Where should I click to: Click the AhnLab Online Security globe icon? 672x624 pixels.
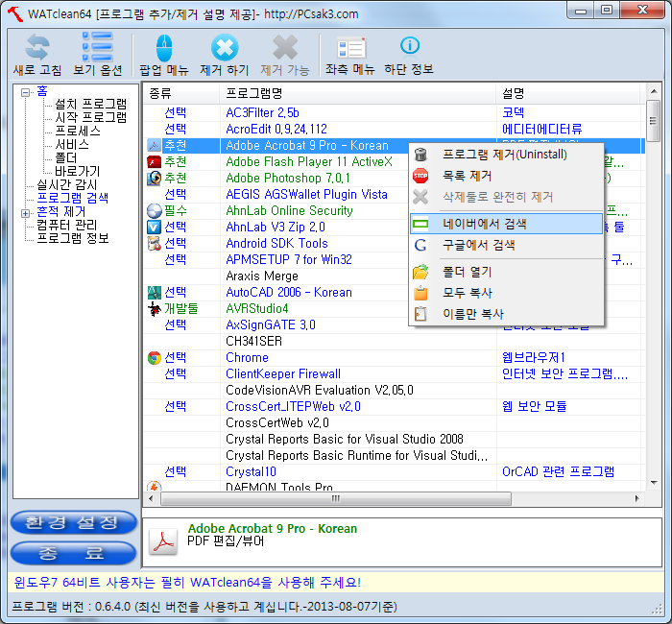point(154,211)
